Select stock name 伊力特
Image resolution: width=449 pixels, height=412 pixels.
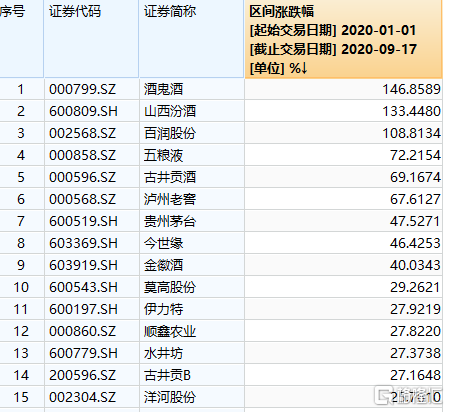coord(163,309)
